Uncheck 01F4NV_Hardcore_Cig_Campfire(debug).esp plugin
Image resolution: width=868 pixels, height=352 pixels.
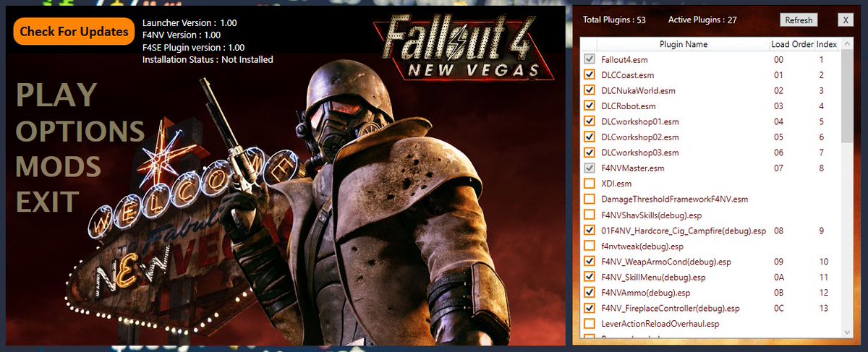[x=590, y=231]
